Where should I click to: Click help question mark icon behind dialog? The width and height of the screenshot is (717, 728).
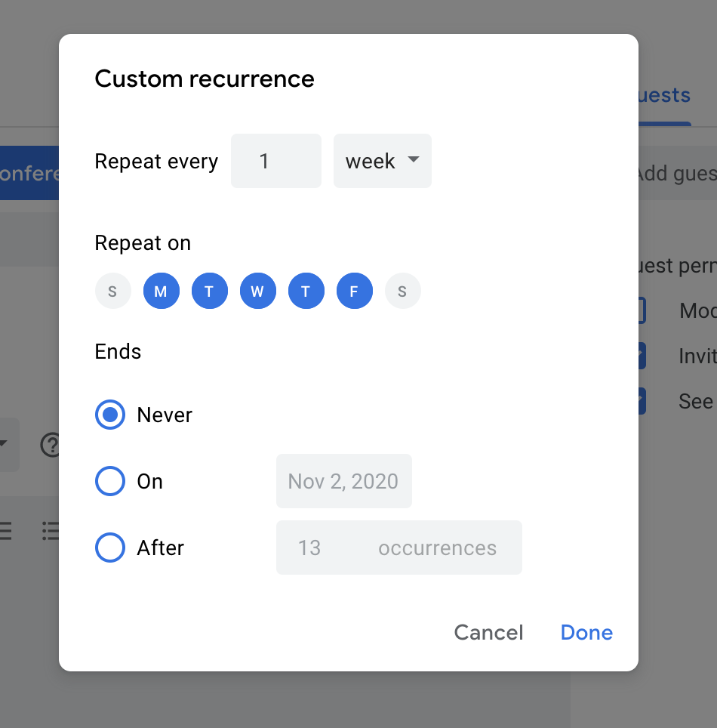click(50, 445)
